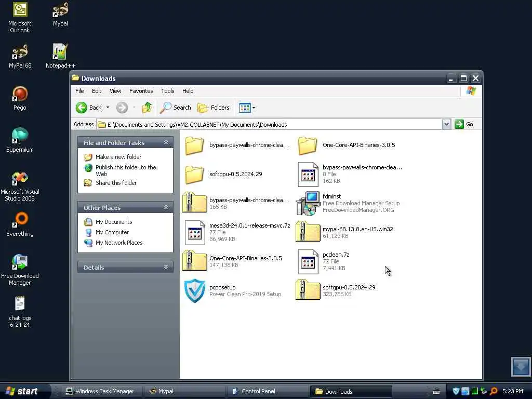Image resolution: width=532 pixels, height=399 pixels.
Task: Select Microsoft Visual Studio 2008 desktop icon
Action: [20, 187]
